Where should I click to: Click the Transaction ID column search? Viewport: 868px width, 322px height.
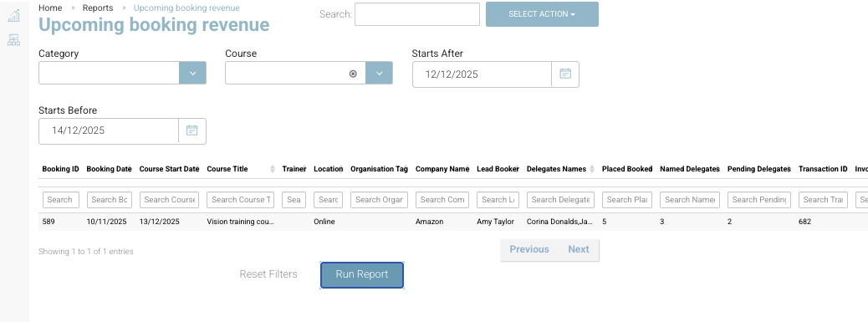point(823,200)
